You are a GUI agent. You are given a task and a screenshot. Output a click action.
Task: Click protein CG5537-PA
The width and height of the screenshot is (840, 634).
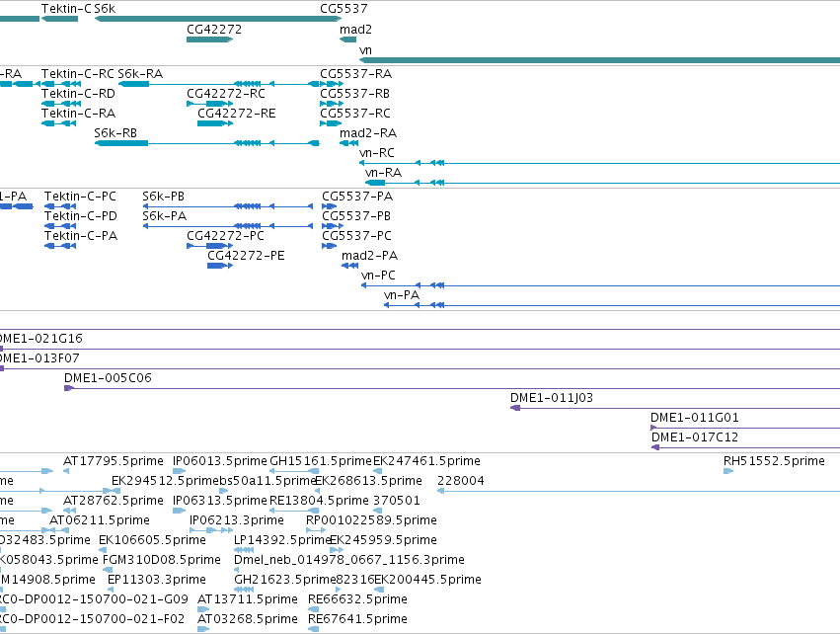tap(330, 206)
